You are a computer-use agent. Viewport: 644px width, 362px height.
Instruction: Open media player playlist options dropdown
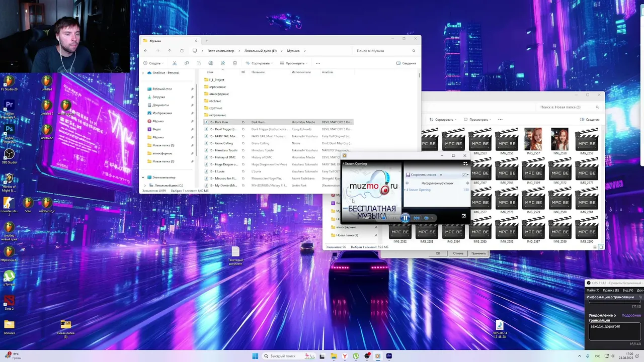[466, 175]
